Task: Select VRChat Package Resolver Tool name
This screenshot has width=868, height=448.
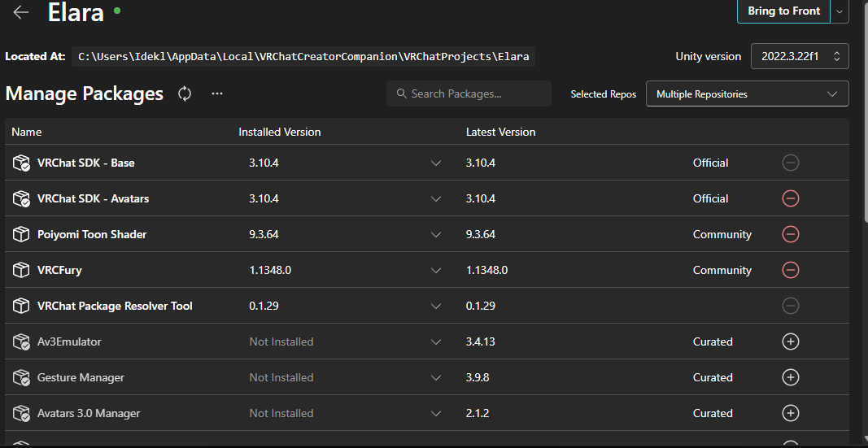Action: [x=115, y=306]
